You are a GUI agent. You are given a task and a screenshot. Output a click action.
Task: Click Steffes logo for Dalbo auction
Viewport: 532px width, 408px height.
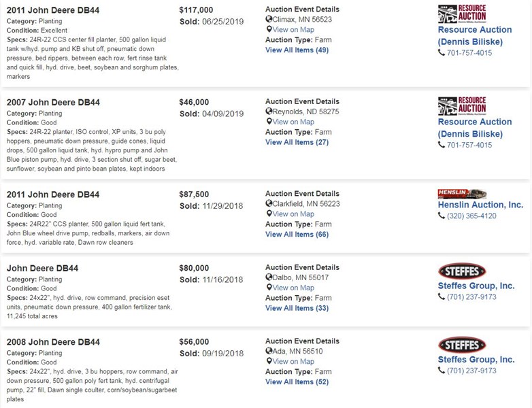(462, 271)
